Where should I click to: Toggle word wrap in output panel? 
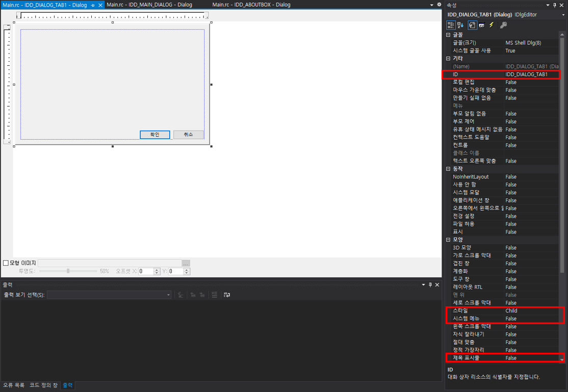tap(227, 295)
